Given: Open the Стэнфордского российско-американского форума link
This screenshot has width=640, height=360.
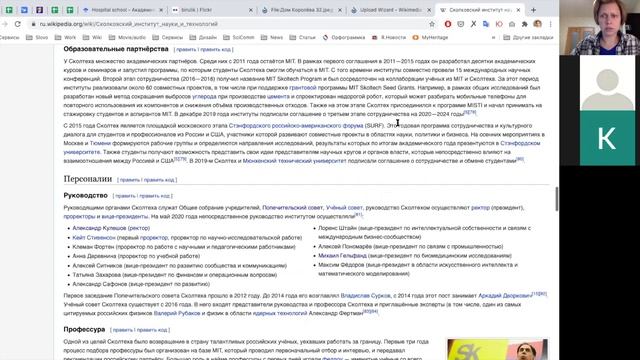Looking at the screenshot, I should tap(296, 126).
